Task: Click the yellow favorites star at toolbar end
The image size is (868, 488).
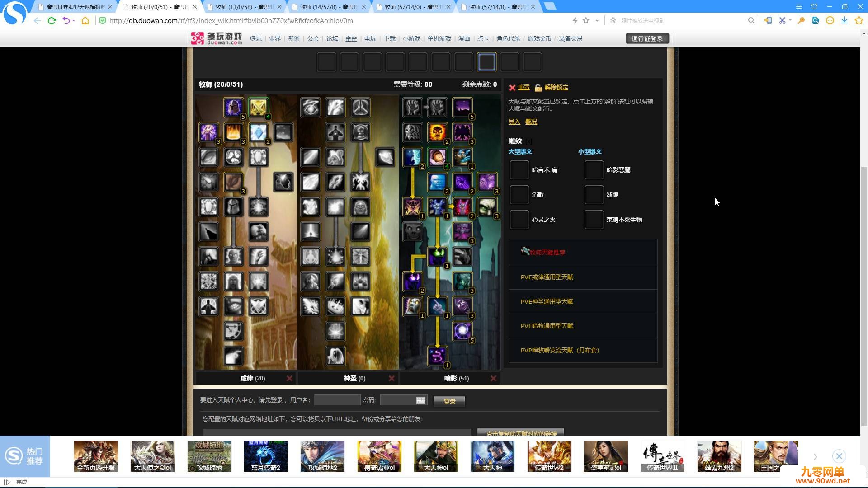Action: point(859,20)
